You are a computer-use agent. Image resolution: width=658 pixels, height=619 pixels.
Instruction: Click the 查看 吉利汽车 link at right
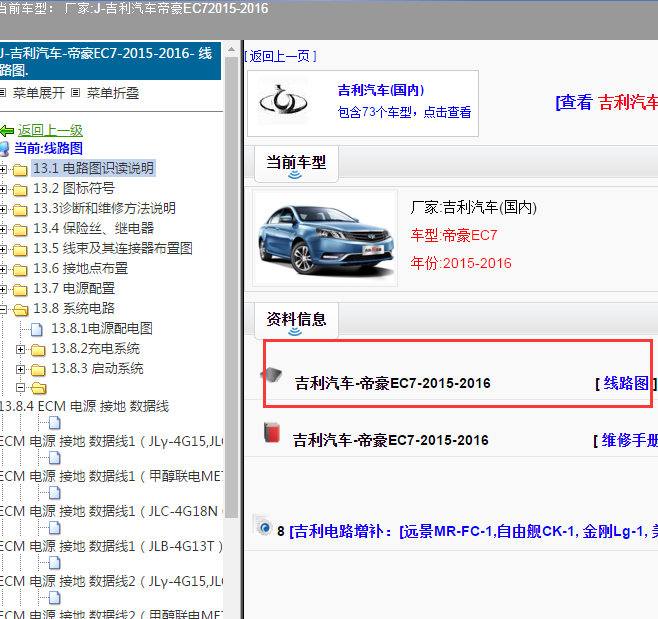tap(607, 102)
